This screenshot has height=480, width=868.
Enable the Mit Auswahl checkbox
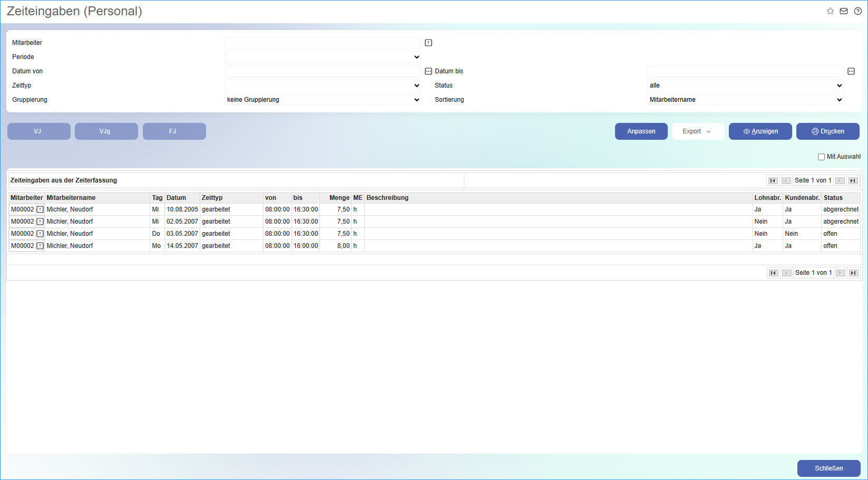pos(821,157)
